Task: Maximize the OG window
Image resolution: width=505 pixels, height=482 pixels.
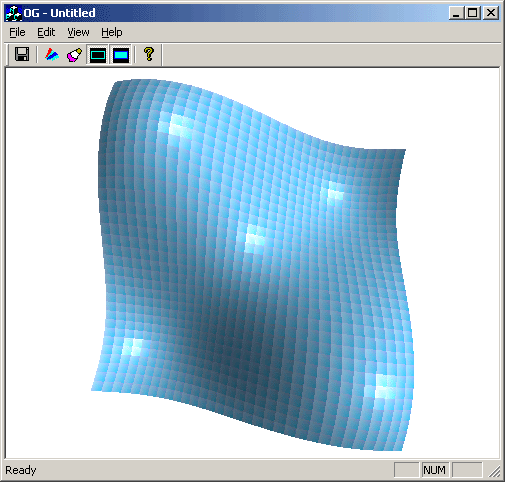Action: pos(472,13)
